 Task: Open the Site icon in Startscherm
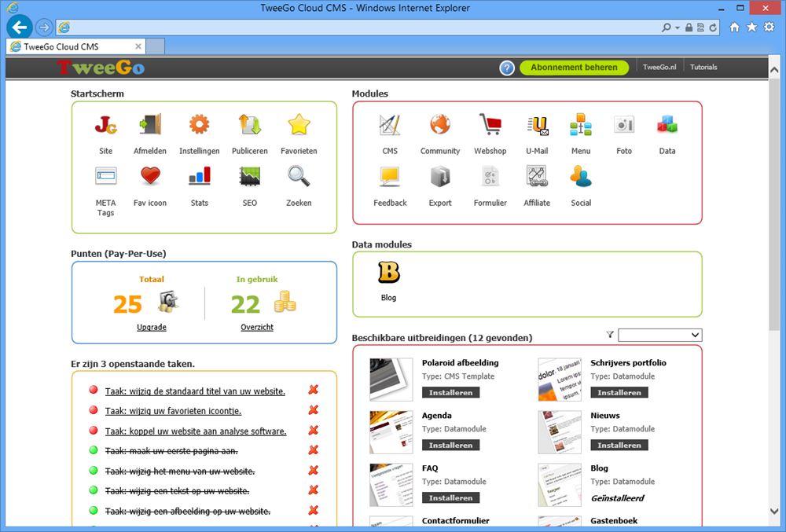coord(106,125)
